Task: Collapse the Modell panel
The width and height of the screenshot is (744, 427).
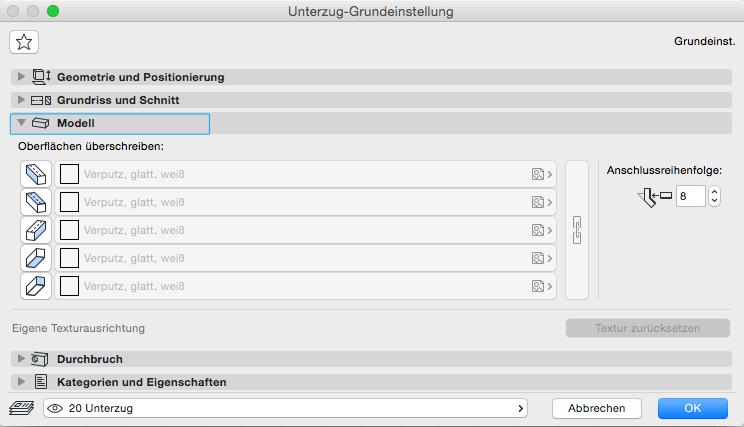Action: coord(22,124)
